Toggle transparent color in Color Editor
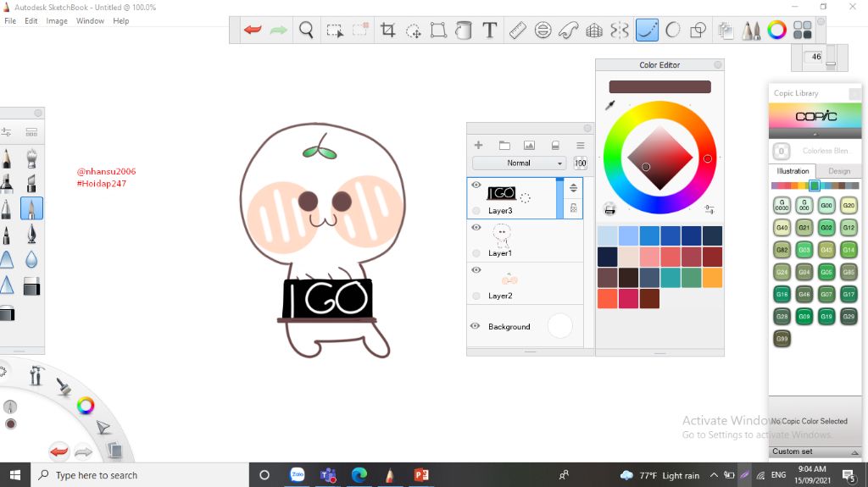This screenshot has height=487, width=868. [609, 209]
